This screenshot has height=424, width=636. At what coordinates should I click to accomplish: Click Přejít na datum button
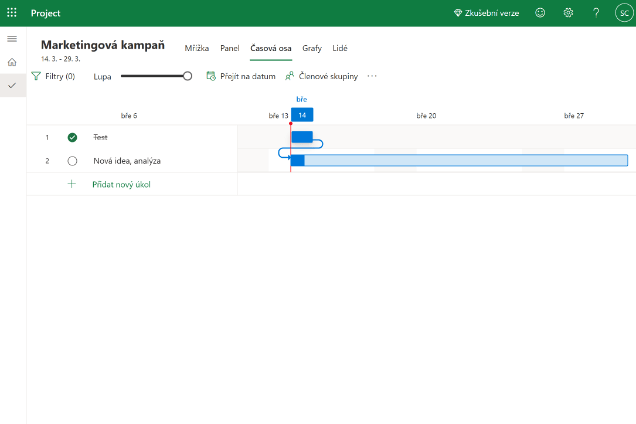click(x=240, y=76)
